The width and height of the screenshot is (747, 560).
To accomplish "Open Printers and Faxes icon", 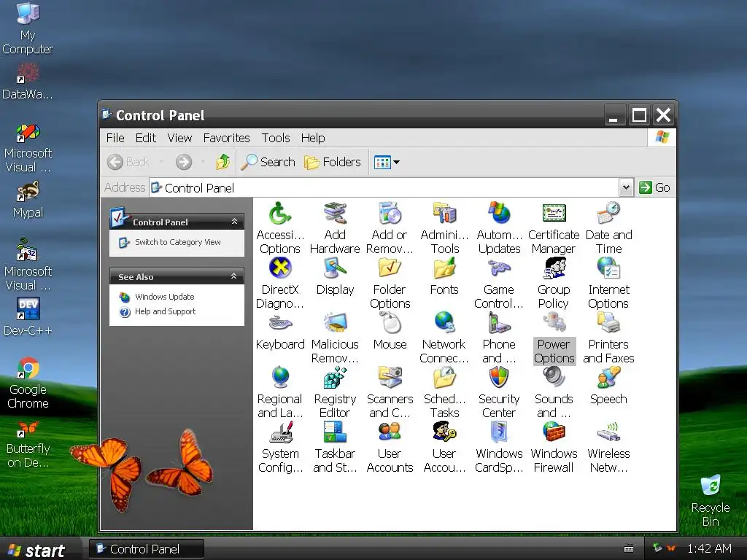I will (x=608, y=323).
